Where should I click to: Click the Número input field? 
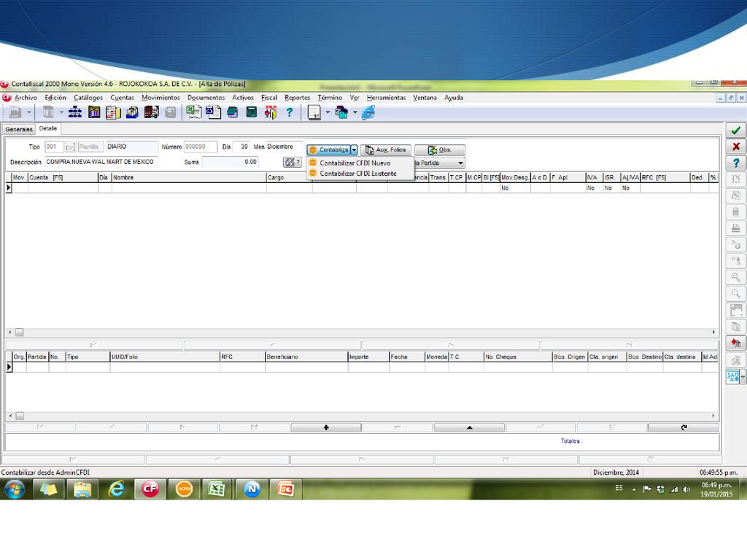(200, 147)
